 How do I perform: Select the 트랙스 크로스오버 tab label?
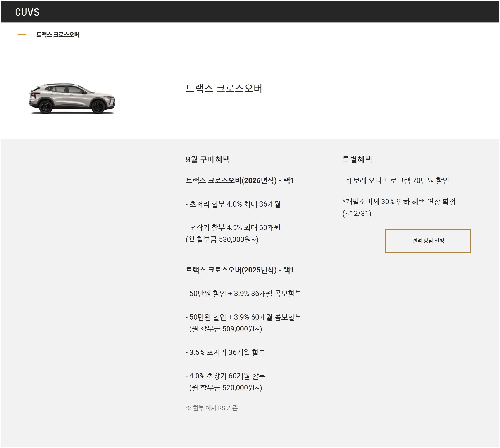pyautogui.click(x=58, y=35)
